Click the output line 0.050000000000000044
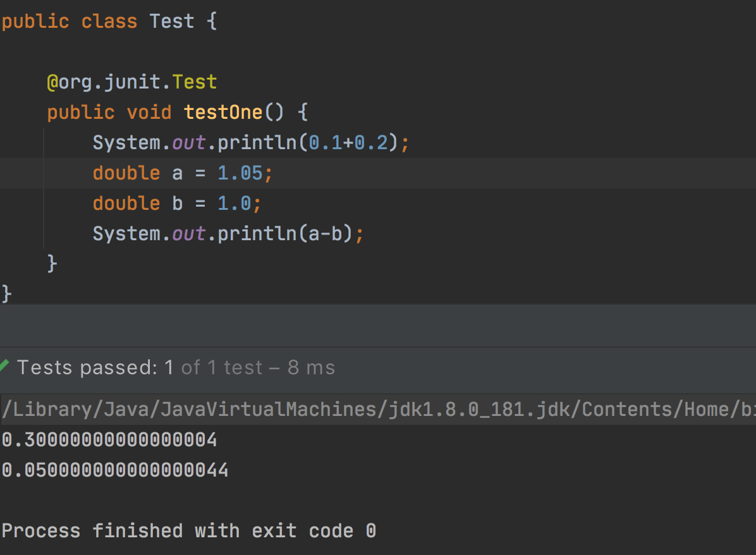Image resolution: width=756 pixels, height=555 pixels. coord(115,470)
